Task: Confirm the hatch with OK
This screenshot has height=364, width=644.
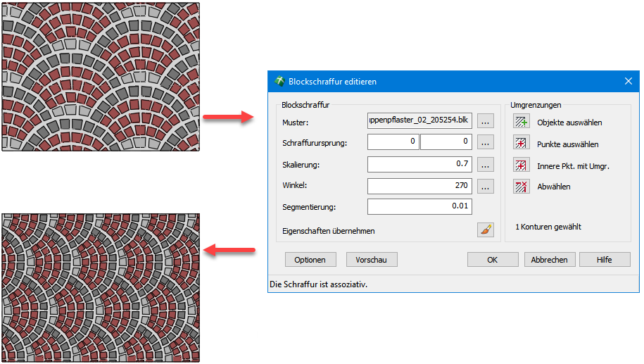Action: click(x=493, y=260)
